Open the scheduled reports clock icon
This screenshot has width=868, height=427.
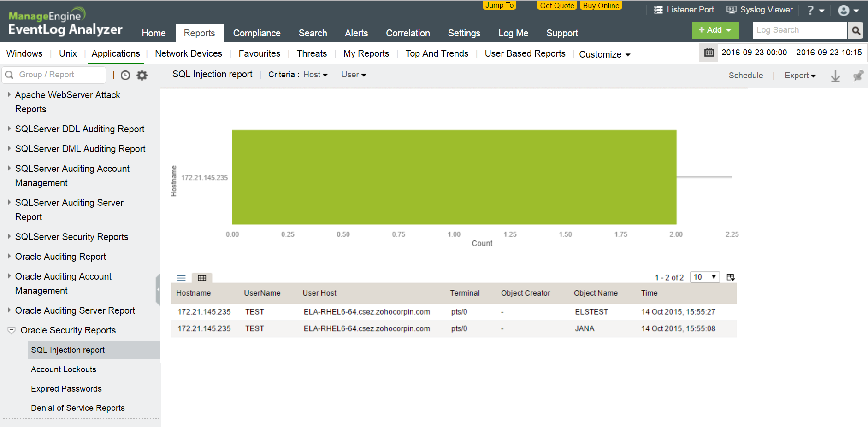coord(125,75)
